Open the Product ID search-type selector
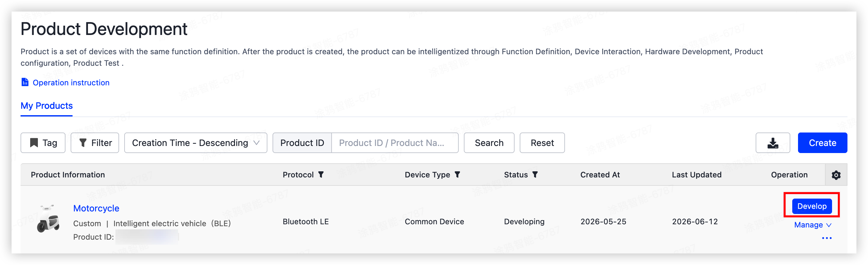 click(x=302, y=143)
